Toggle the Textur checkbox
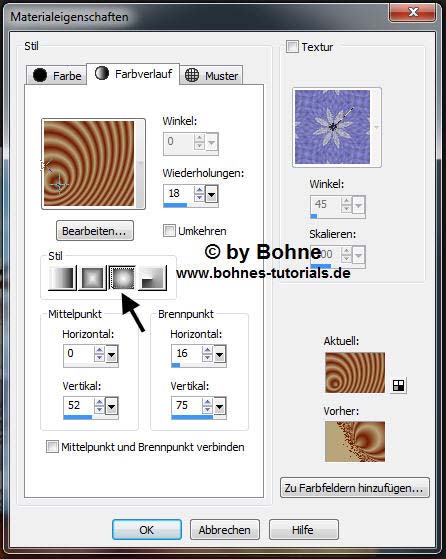The width and height of the screenshot is (446, 559). (292, 47)
